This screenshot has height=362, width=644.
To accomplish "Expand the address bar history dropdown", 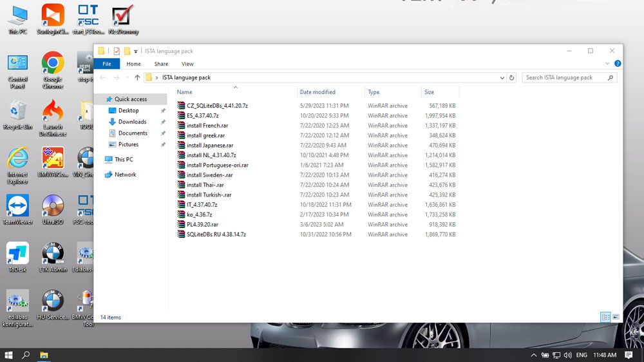I will (x=502, y=78).
